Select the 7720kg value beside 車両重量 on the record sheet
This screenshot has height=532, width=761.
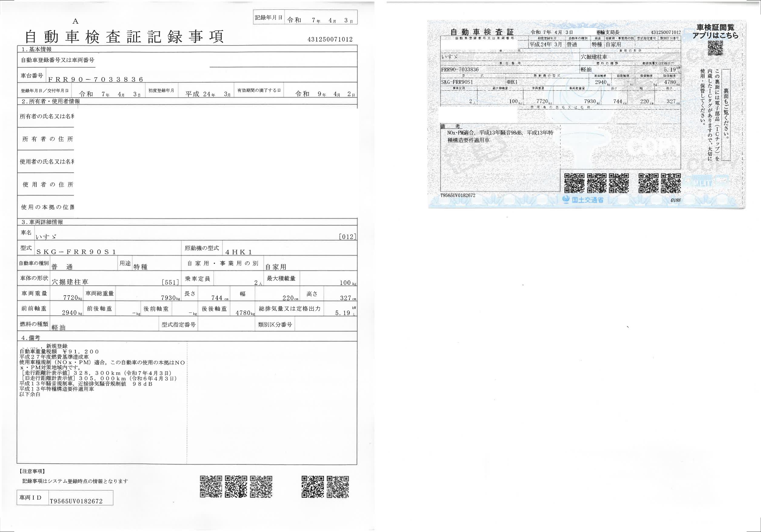pos(73,298)
